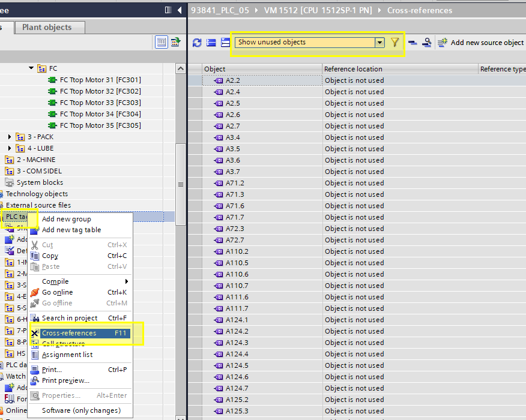Open the Compile submenu

(x=80, y=281)
